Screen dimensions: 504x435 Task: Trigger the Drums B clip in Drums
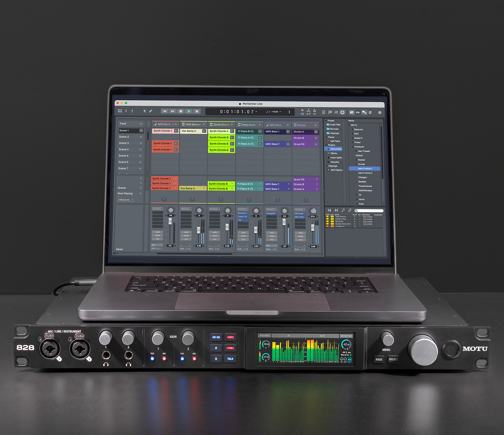(x=316, y=138)
